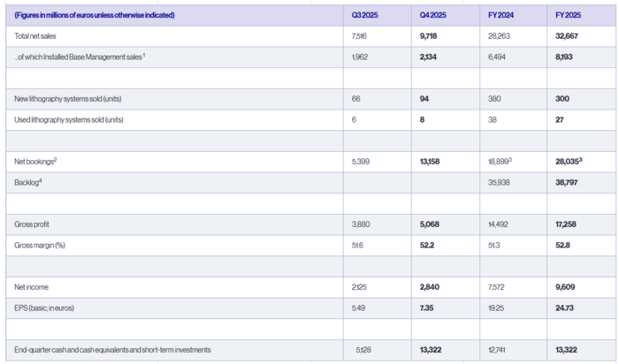Click the "Figures in millions of euros" header note
Viewport: 619px width, 364px height.
(x=96, y=15)
